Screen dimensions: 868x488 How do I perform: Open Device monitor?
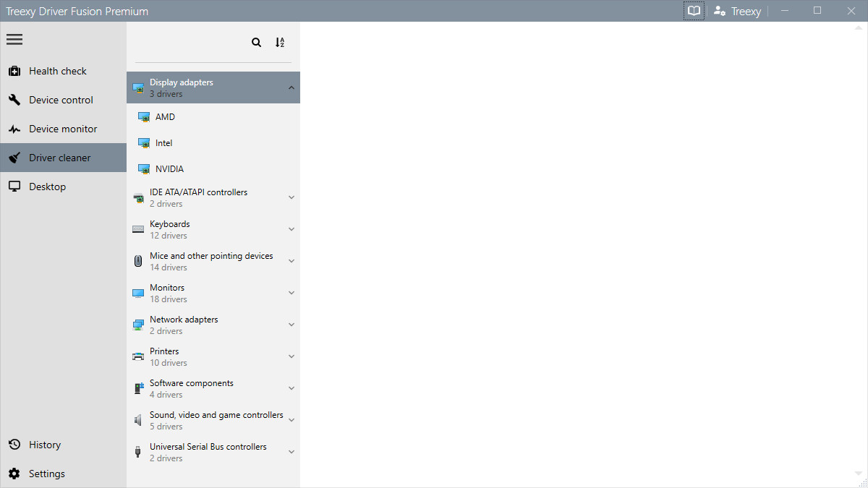tap(63, 128)
